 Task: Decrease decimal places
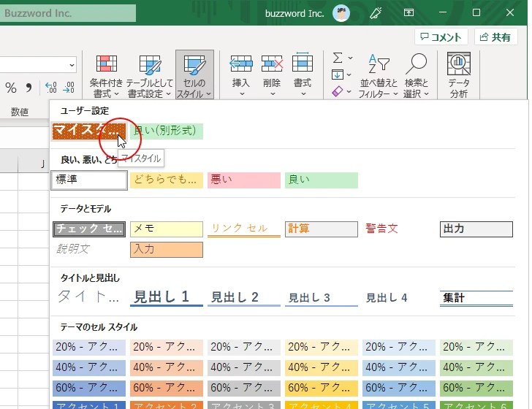[x=69, y=88]
